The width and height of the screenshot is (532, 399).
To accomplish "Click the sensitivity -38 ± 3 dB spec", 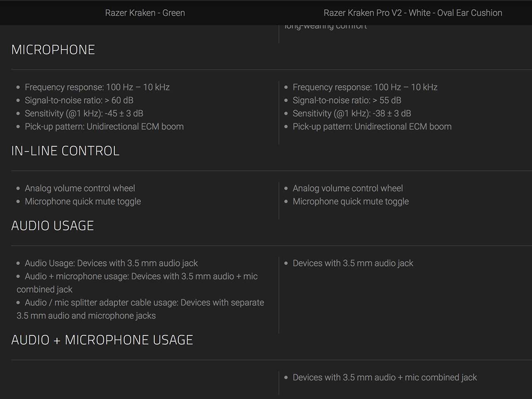I will click(352, 113).
